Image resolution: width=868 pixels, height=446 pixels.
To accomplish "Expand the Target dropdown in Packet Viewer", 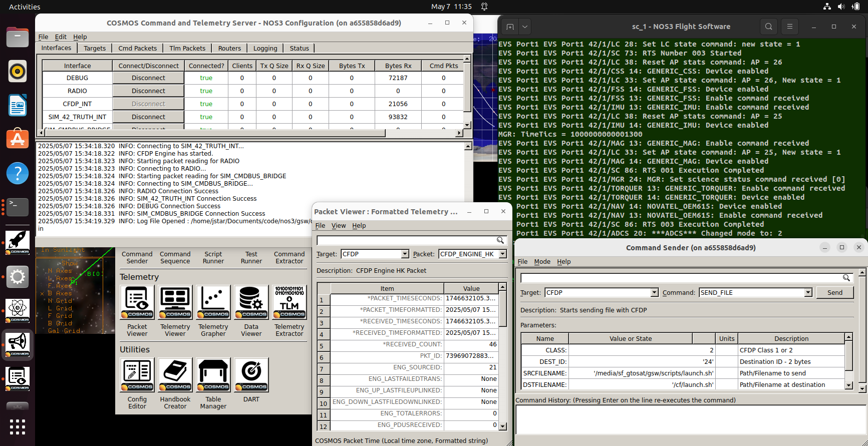I will pos(405,254).
